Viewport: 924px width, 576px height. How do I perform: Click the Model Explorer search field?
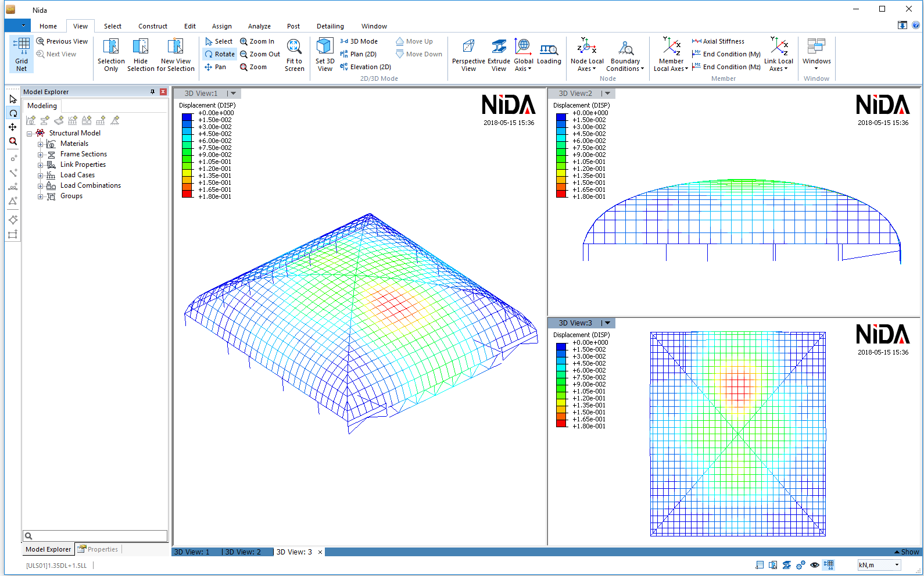pos(95,536)
